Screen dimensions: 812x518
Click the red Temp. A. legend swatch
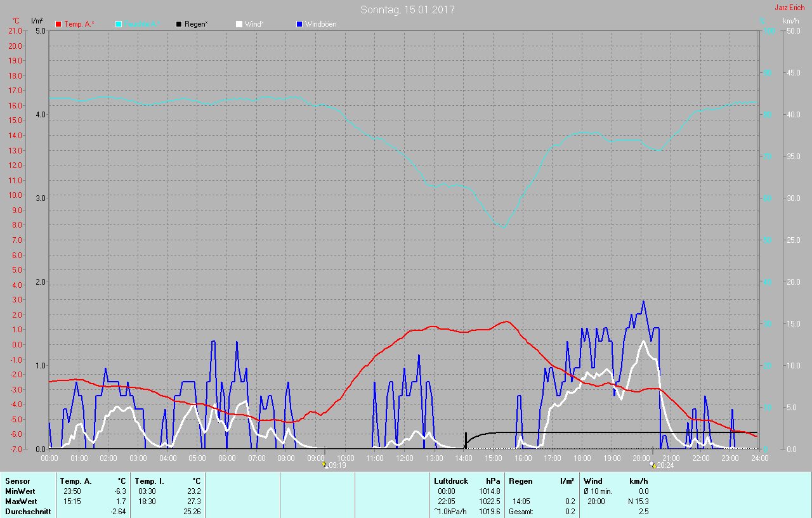tap(58, 24)
